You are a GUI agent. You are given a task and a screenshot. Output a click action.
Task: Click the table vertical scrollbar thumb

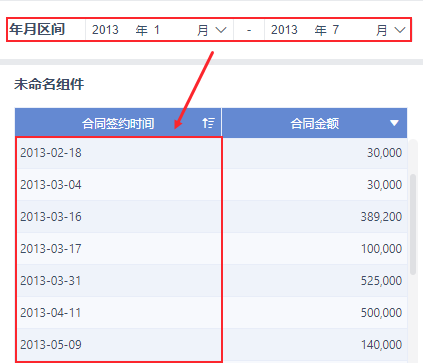pyautogui.click(x=413, y=224)
